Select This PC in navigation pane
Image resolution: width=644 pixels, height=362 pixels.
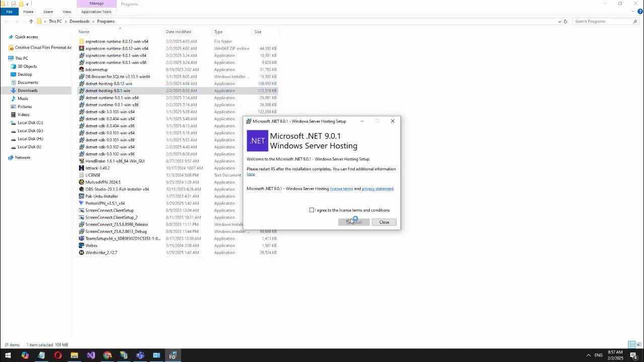click(x=21, y=58)
